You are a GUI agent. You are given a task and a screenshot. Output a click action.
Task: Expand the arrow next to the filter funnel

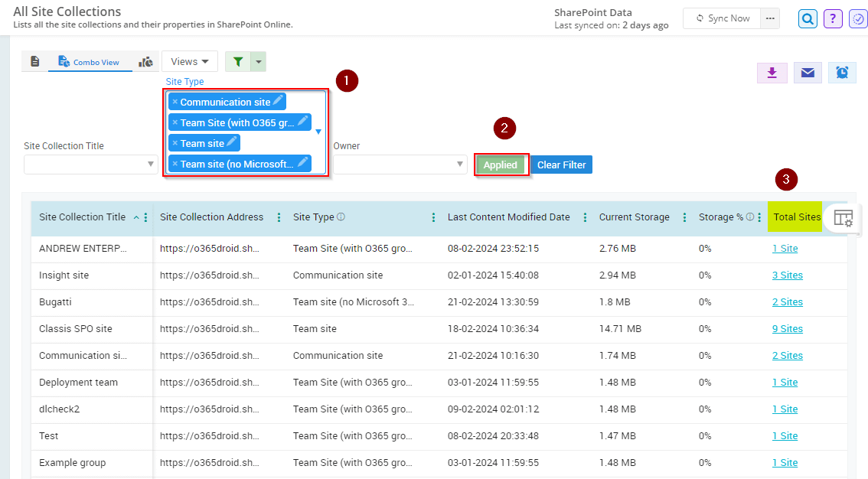[257, 60]
